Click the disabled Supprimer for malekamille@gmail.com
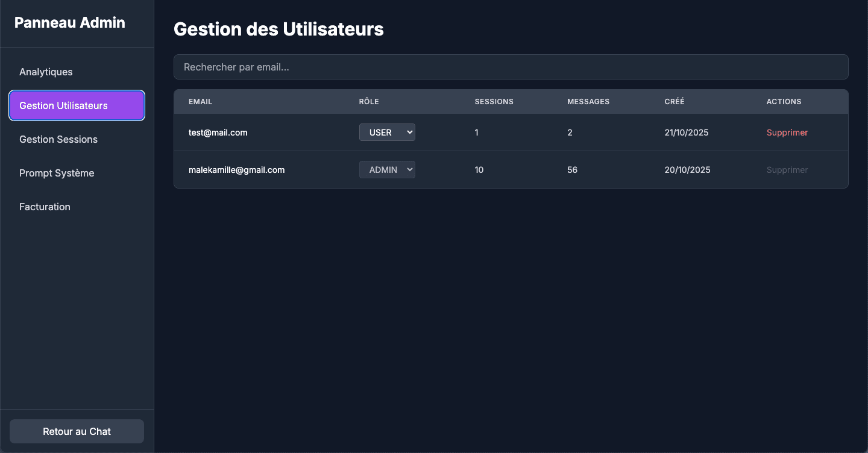The image size is (868, 453). click(x=787, y=169)
